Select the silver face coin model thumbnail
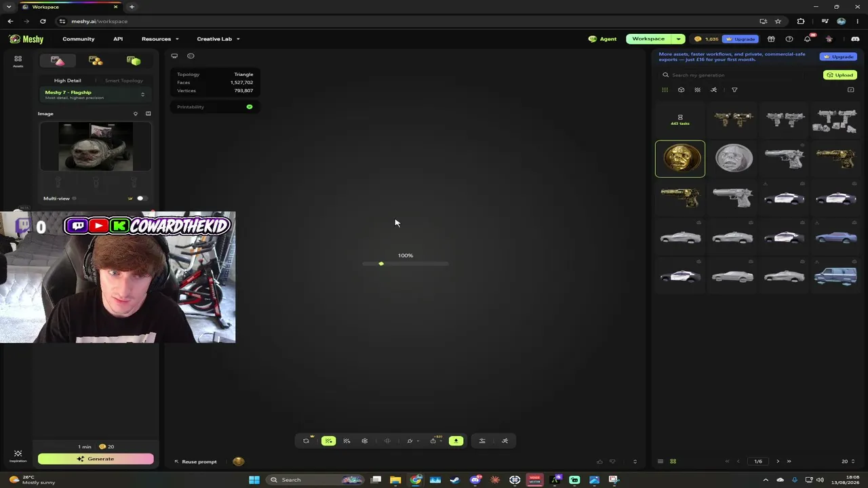 [733, 159]
